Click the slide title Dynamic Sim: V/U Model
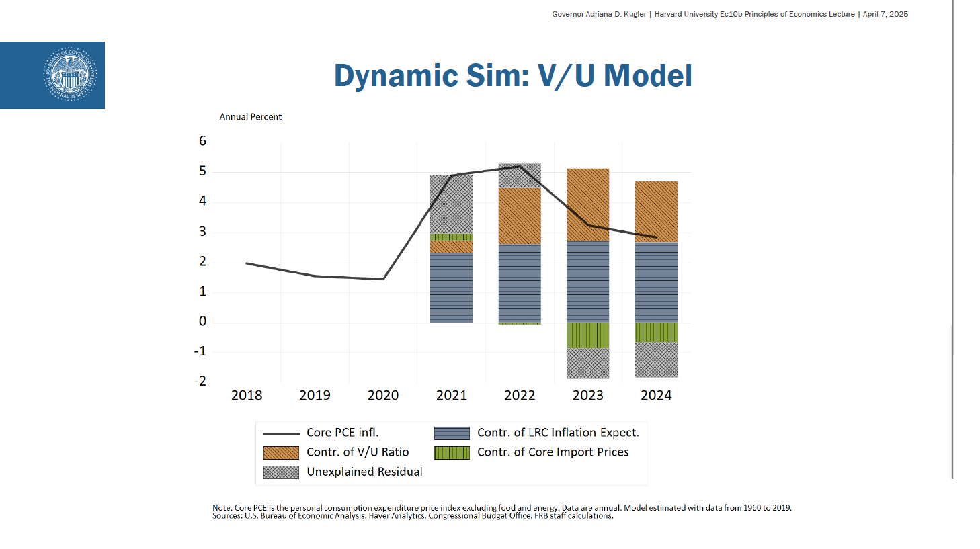Viewport: 980px width, 549px height. [x=513, y=75]
